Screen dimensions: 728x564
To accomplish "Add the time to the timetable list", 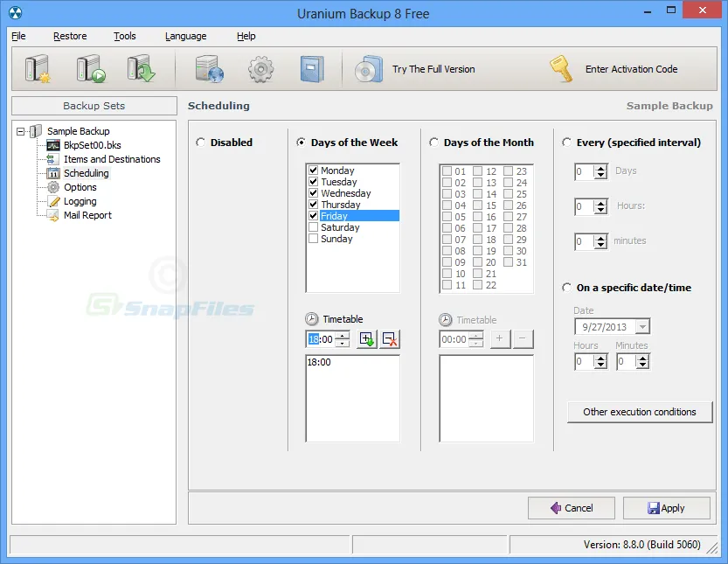I will tap(367, 339).
